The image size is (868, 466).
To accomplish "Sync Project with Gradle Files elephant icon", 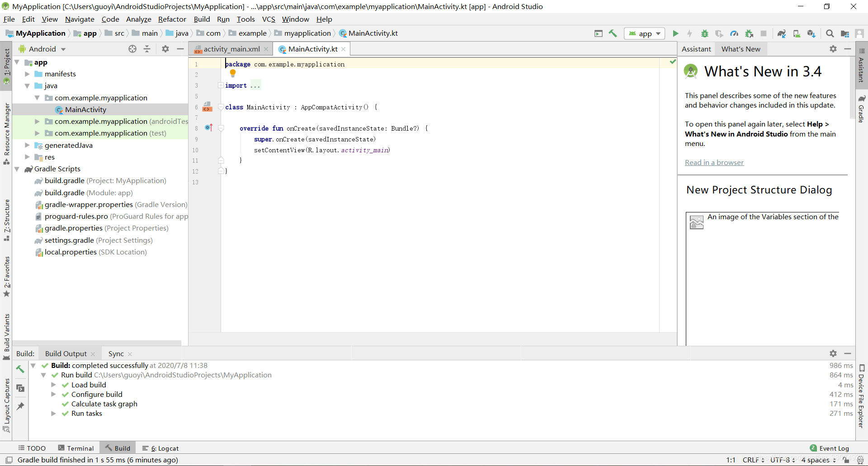I will coord(782,33).
